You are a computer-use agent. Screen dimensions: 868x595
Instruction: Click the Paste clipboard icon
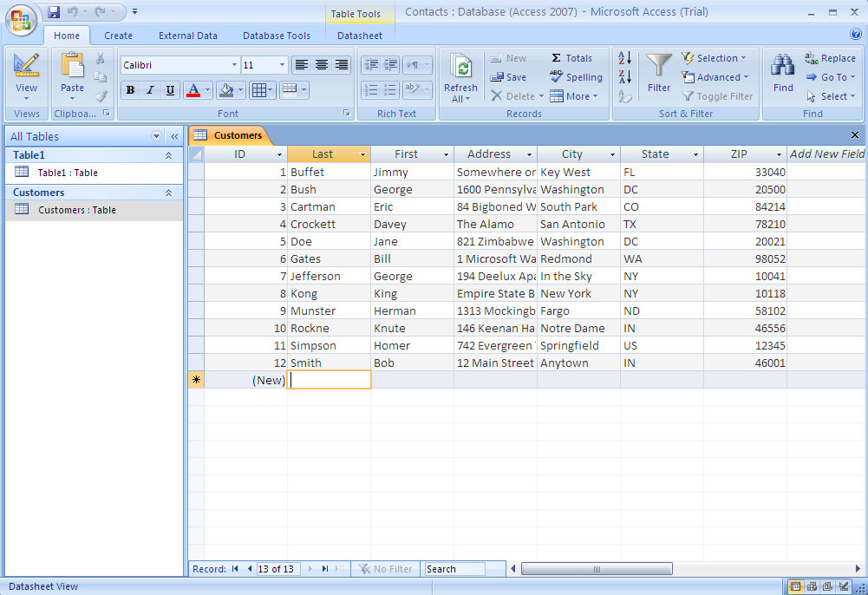point(72,65)
